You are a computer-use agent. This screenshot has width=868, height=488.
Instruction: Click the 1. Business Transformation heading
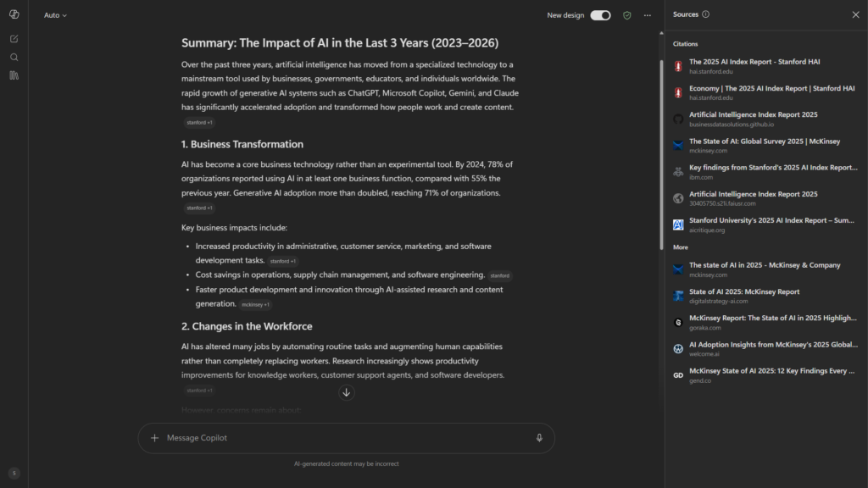pos(242,144)
